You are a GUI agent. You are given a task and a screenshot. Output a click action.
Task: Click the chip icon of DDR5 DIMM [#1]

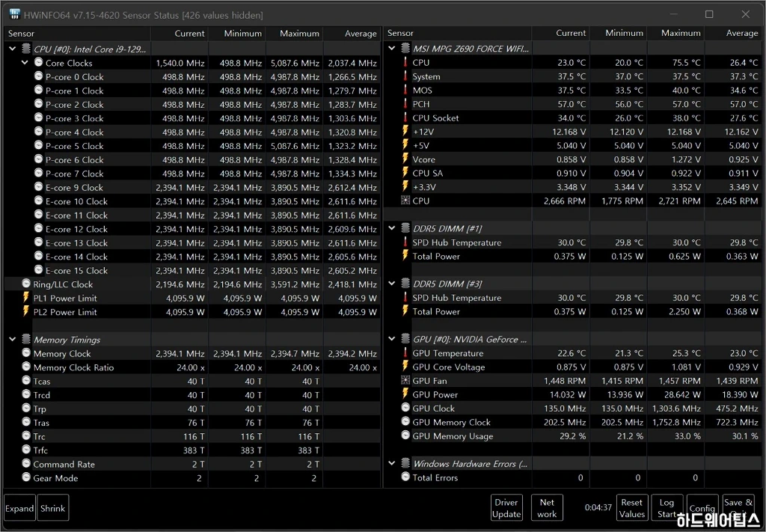(405, 228)
